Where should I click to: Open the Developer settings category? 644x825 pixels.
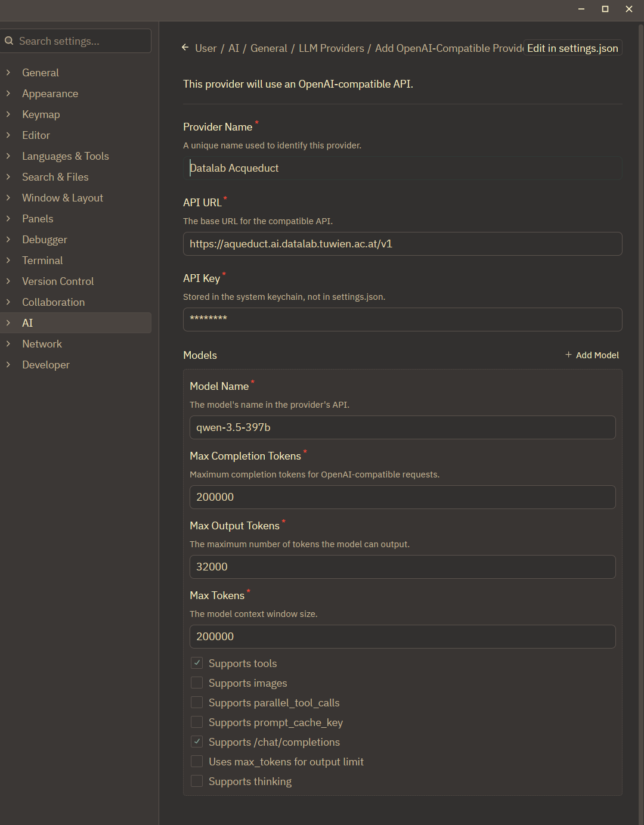click(x=76, y=365)
